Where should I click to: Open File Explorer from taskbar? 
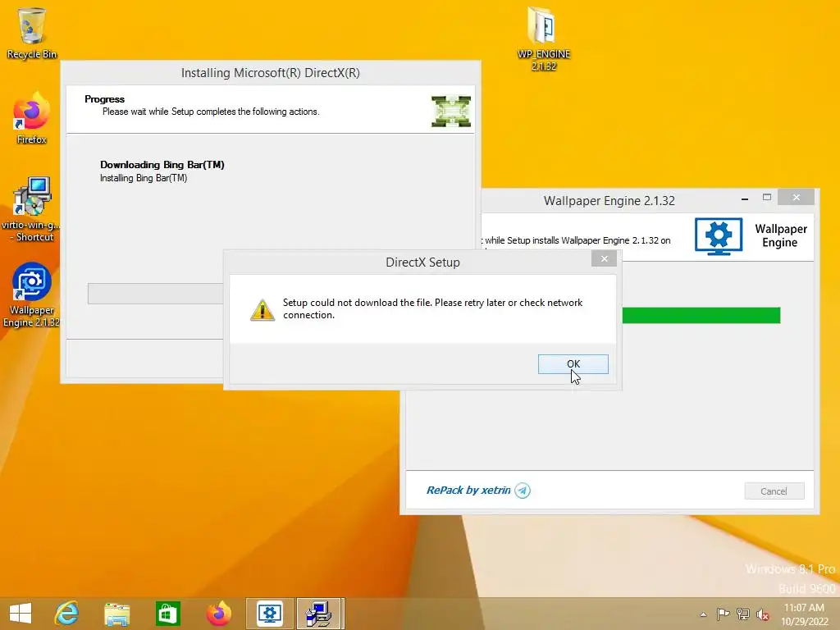pyautogui.click(x=116, y=614)
